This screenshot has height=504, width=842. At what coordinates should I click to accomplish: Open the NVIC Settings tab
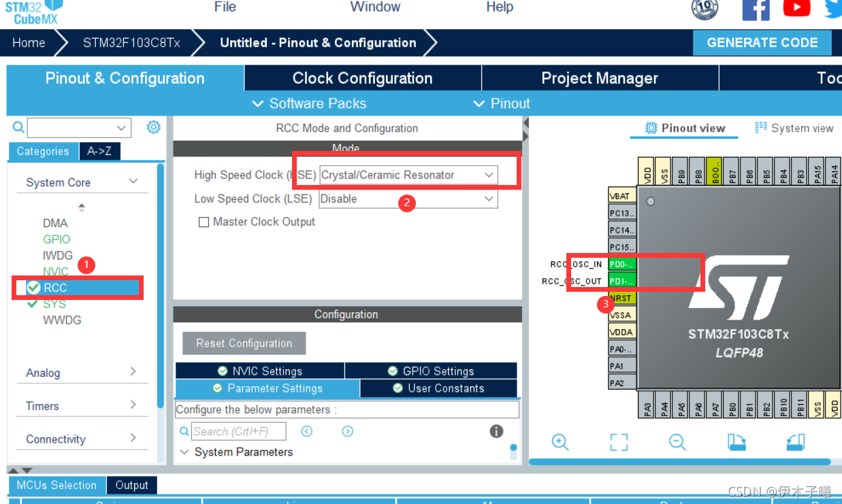pyautogui.click(x=260, y=371)
